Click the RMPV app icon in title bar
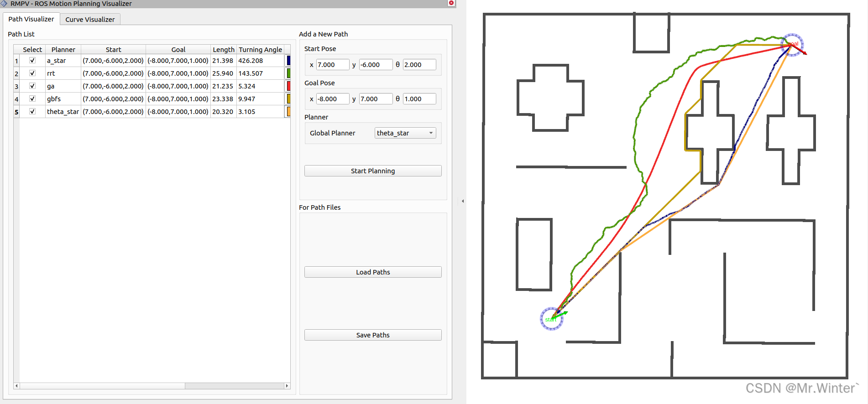 tap(4, 4)
